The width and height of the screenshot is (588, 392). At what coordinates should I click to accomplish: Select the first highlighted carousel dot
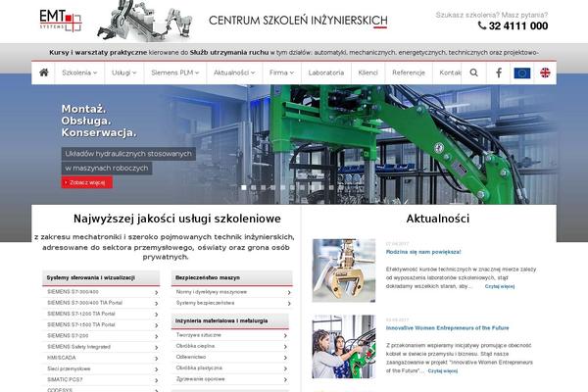tap(244, 187)
